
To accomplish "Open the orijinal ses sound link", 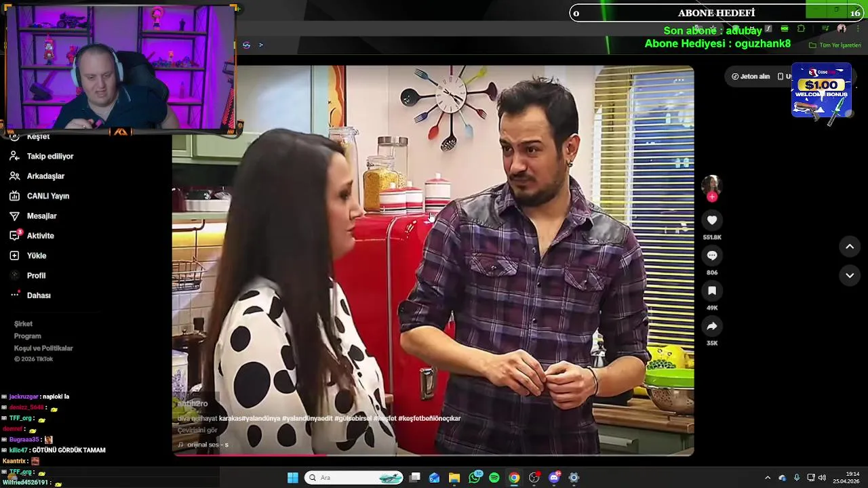I will pos(203,445).
